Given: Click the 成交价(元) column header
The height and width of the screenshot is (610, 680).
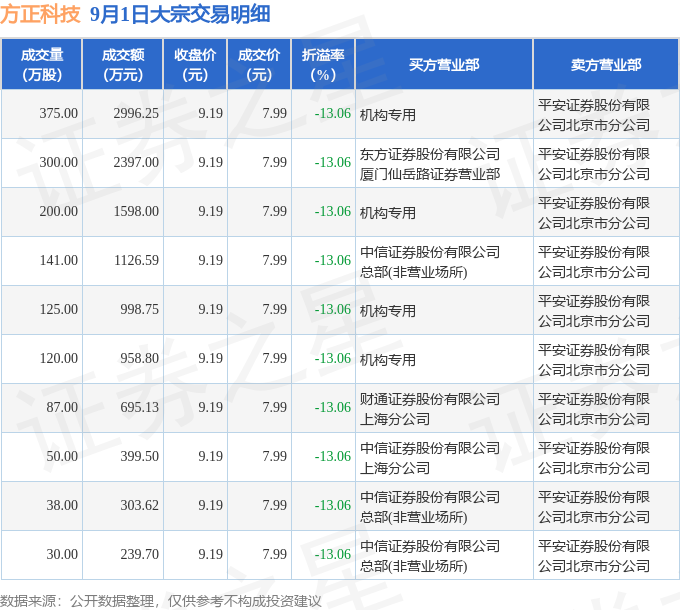Looking at the screenshot, I should click(259, 65).
